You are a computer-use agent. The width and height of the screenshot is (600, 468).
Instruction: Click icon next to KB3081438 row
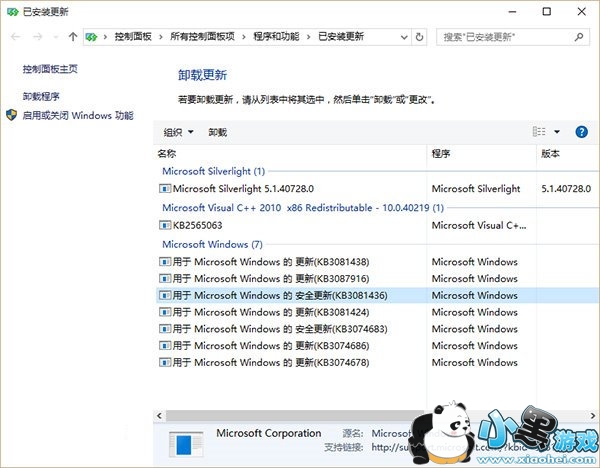click(x=165, y=262)
